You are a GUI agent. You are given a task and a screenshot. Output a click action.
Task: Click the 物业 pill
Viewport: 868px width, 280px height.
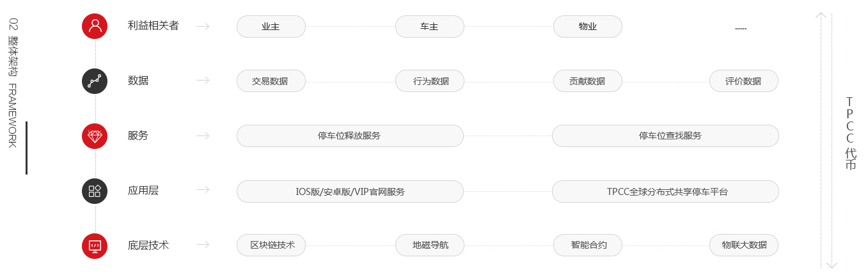click(587, 27)
